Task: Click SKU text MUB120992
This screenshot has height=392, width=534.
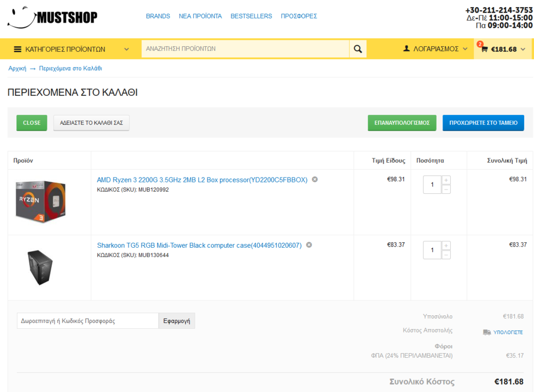Action: coord(154,189)
